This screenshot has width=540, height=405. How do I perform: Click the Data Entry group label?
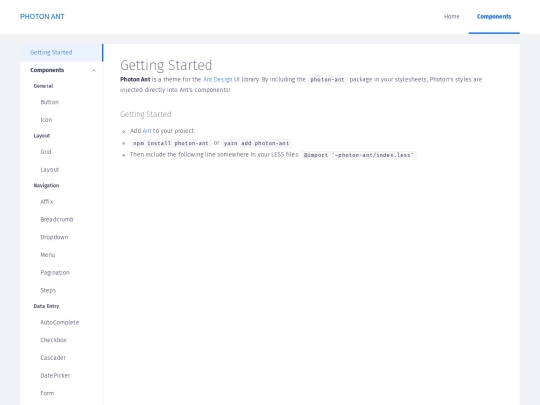[x=46, y=306]
